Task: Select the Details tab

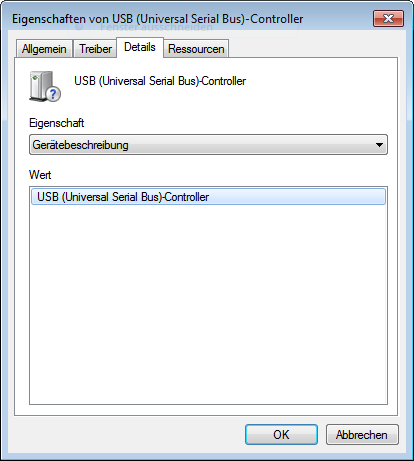Action: coord(140,47)
